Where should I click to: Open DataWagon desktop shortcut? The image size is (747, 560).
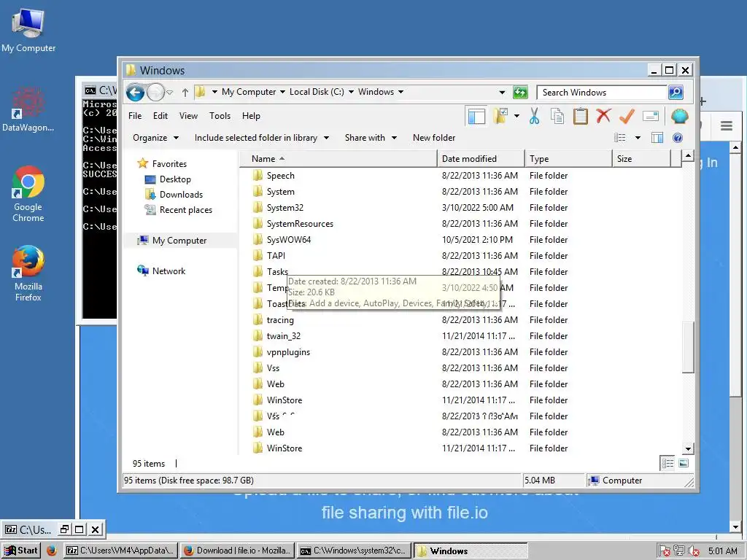[28, 109]
